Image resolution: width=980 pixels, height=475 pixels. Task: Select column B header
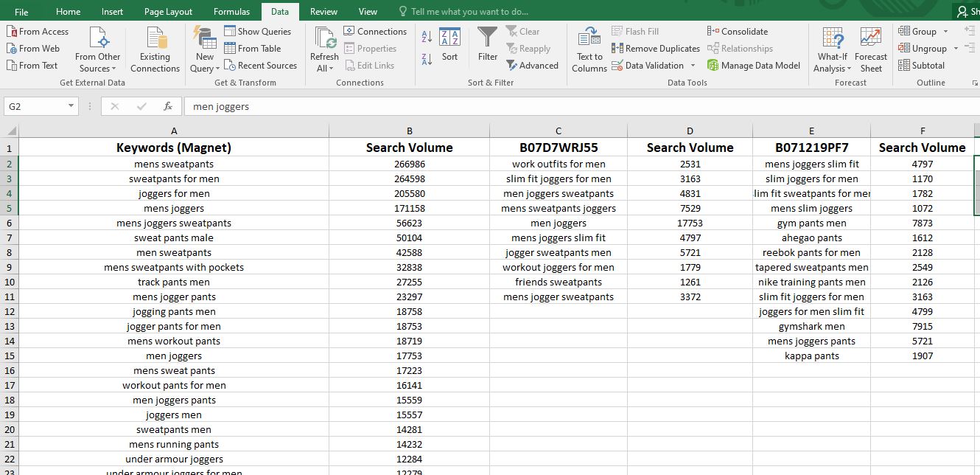click(410, 131)
